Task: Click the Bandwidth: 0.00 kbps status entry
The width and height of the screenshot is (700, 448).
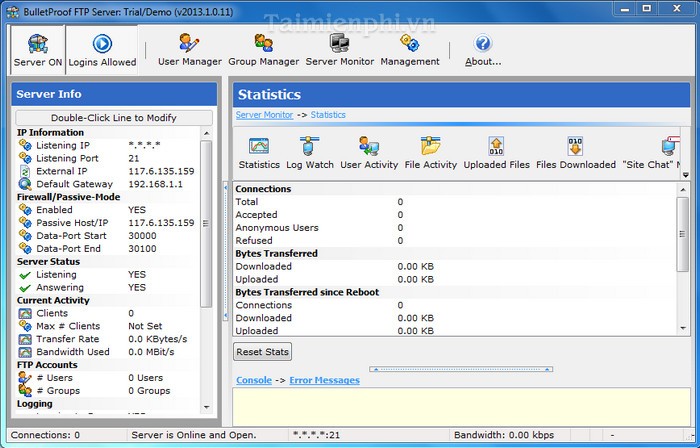Action: coord(504,435)
